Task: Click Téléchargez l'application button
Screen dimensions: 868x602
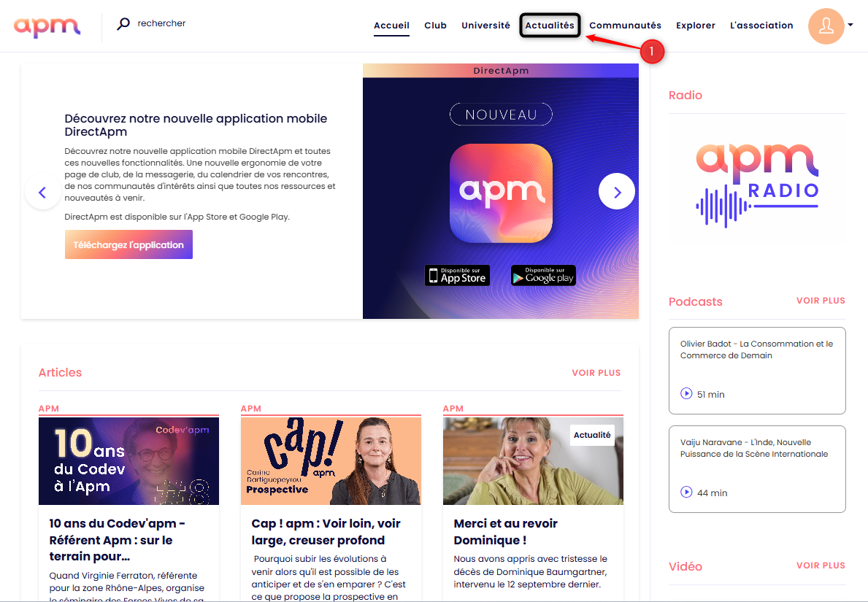Action: tap(128, 245)
